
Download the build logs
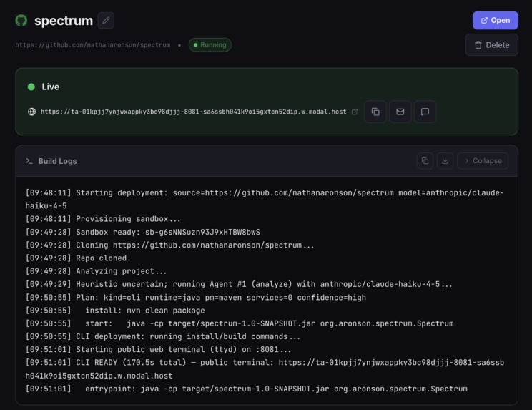pos(445,161)
